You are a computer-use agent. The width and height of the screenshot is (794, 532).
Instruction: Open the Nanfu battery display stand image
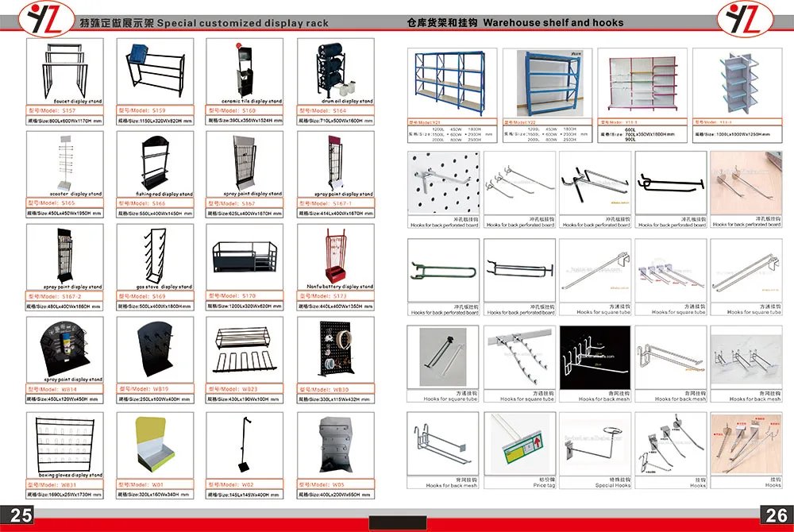[x=334, y=255]
